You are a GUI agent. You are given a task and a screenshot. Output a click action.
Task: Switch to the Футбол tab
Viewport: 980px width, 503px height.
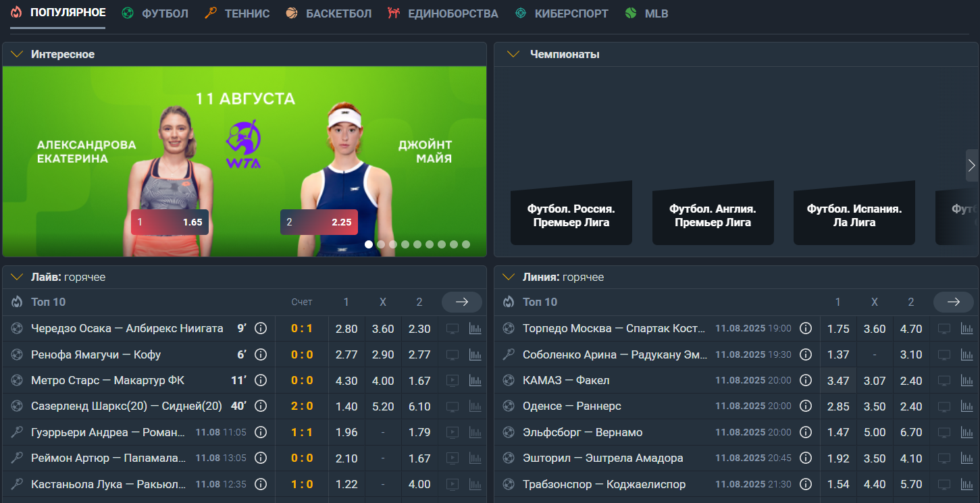point(155,14)
